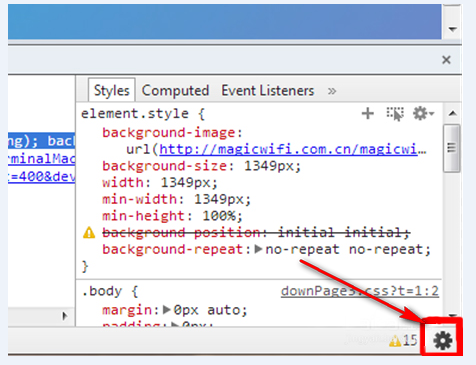Click elements panel horizontal scroll right arrow
The width and height of the screenshot is (476, 365).
[x=65, y=316]
